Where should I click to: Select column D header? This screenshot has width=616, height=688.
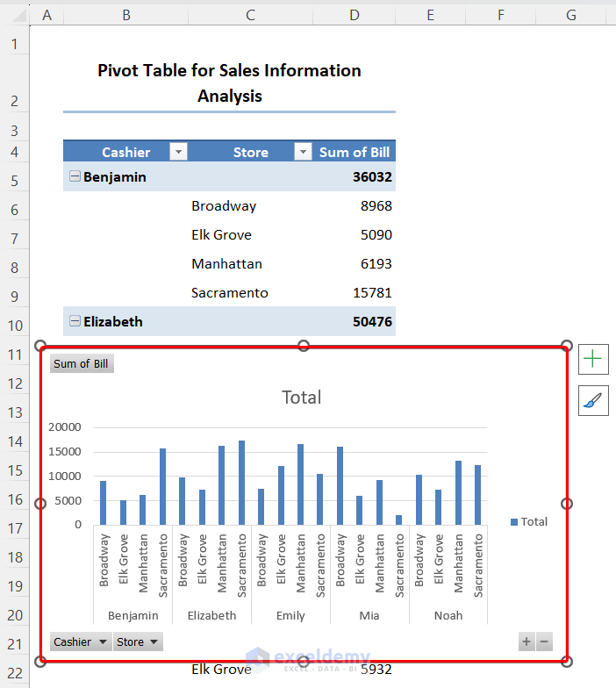[x=355, y=15]
